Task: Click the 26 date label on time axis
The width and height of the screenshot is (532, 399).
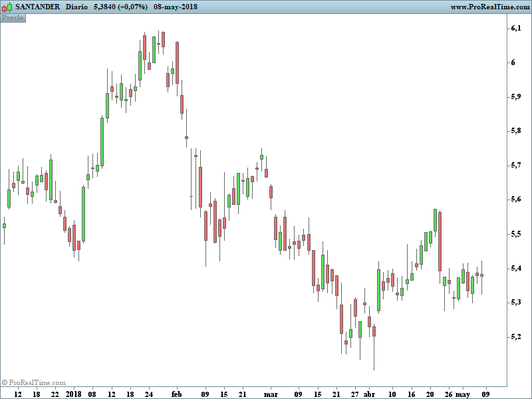Action: pyautogui.click(x=448, y=394)
